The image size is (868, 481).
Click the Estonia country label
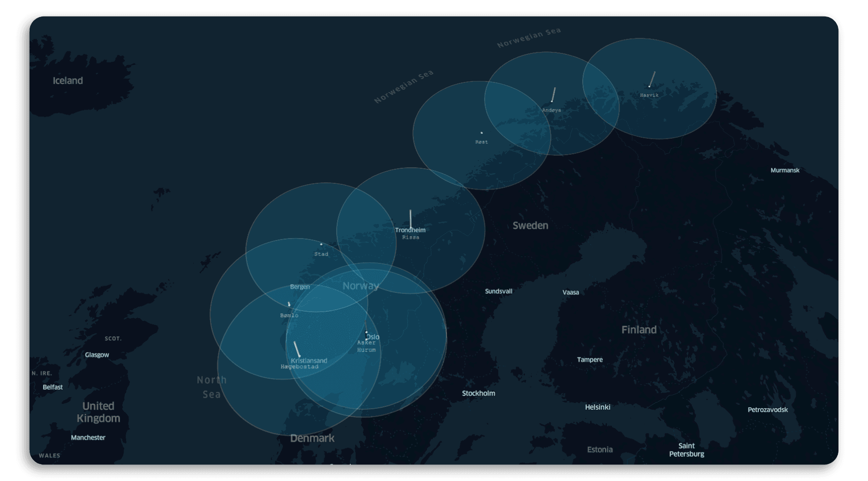pos(600,450)
